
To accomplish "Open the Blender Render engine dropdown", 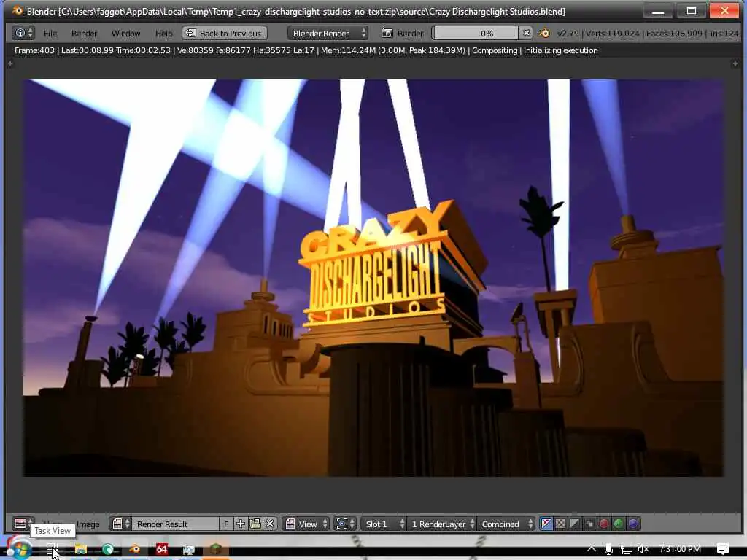I will coord(328,33).
